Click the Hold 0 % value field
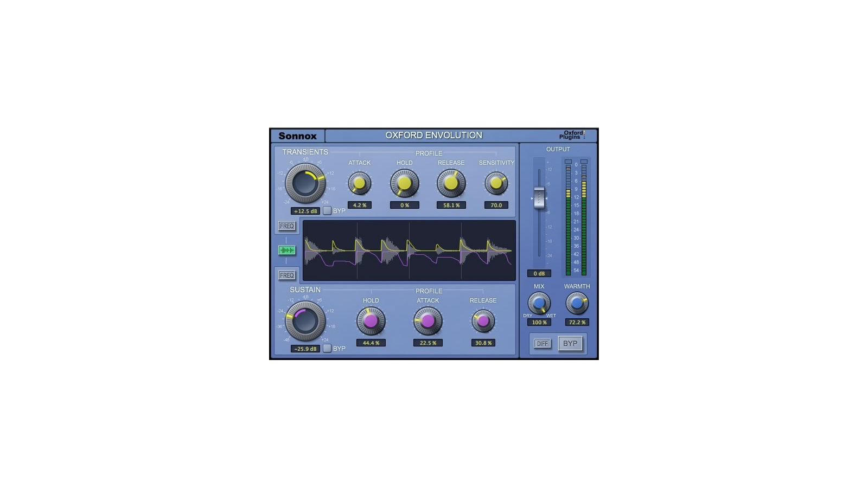868x488 pixels. point(405,205)
